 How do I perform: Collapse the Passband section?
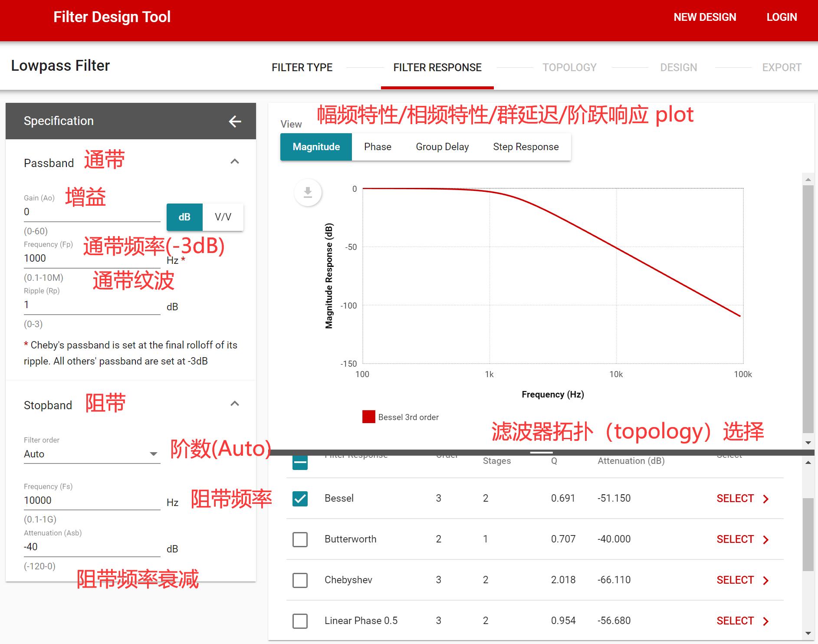(235, 161)
